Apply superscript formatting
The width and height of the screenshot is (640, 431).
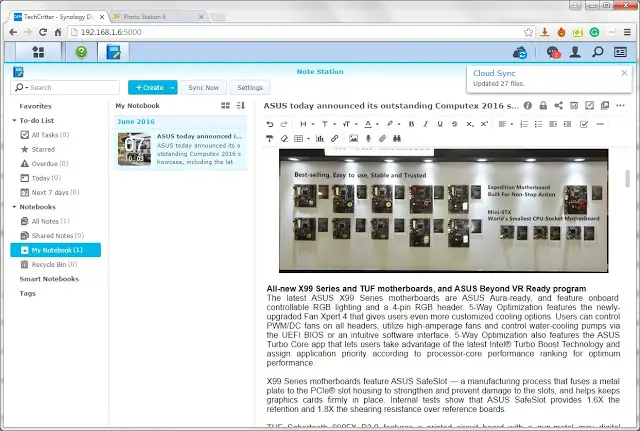coord(484,124)
